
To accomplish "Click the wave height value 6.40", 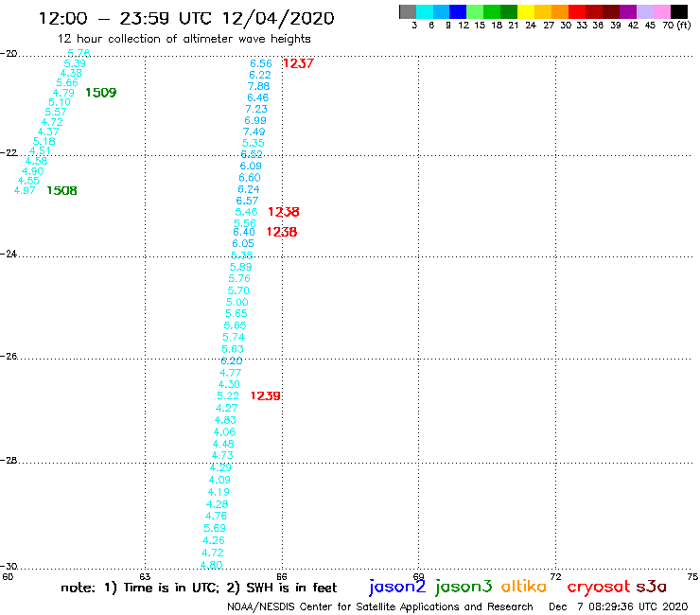I will (244, 232).
